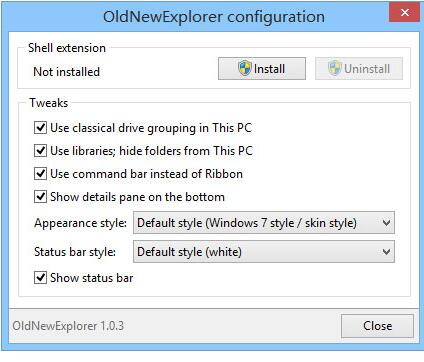The width and height of the screenshot is (424, 362).
Task: Click the Install button text
Action: (269, 69)
